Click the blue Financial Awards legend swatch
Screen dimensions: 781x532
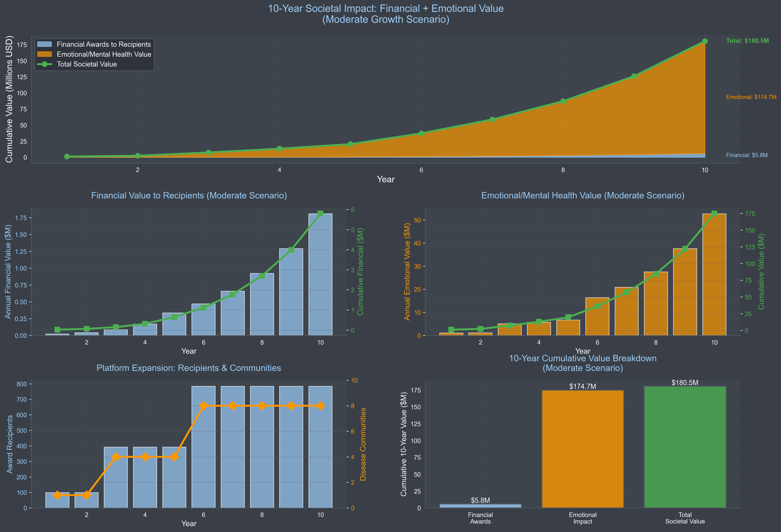click(x=44, y=44)
